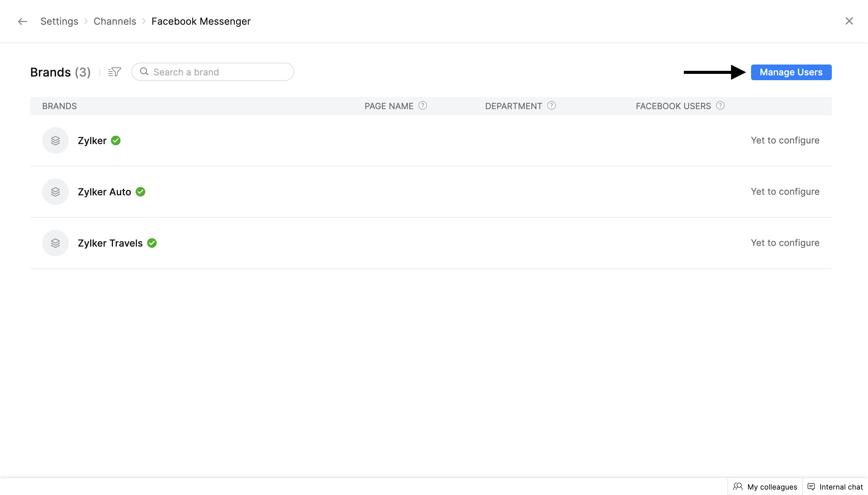Viewport: 868px width, 495px height.
Task: Open the Internal chat panel
Action: (x=835, y=487)
